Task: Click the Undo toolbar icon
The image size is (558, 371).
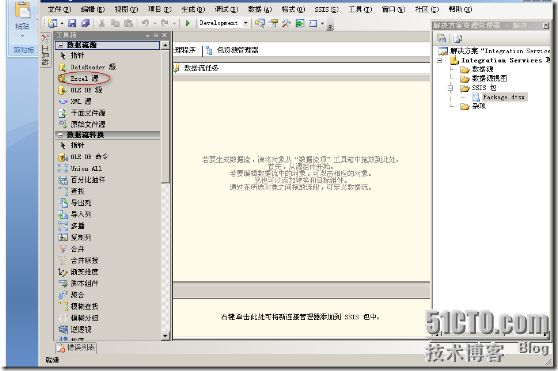Action: [145, 23]
